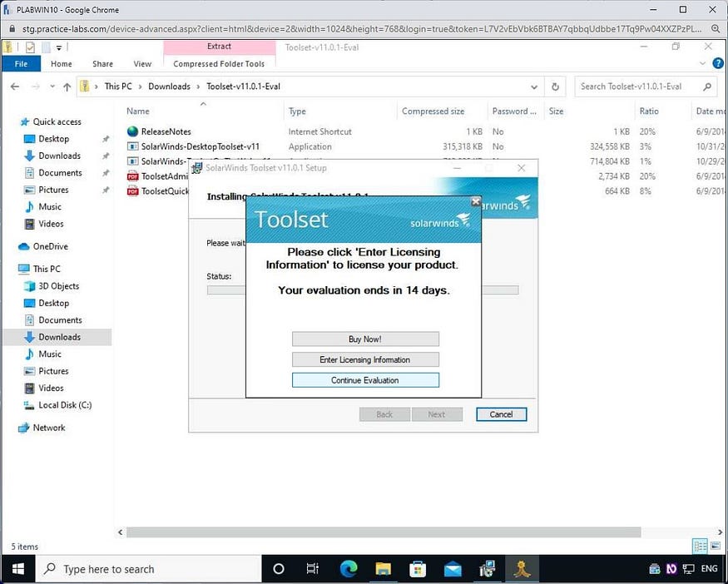Image resolution: width=728 pixels, height=584 pixels.
Task: Open Network in the navigation pane
Action: 49,428
